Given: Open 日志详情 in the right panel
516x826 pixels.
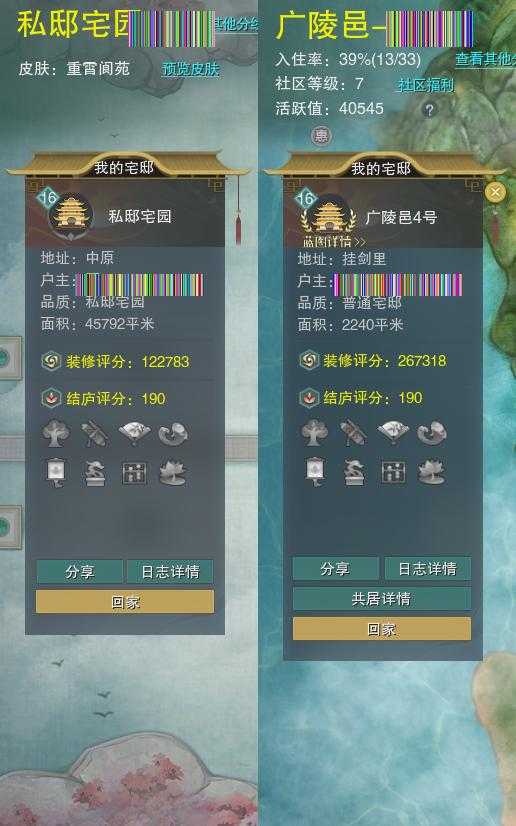Looking at the screenshot, I should coord(428,568).
